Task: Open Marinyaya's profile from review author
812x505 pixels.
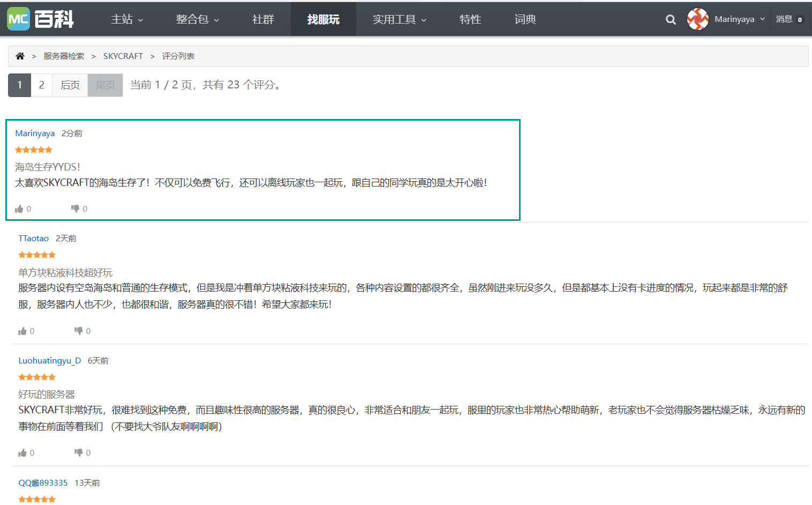Action: pos(35,133)
